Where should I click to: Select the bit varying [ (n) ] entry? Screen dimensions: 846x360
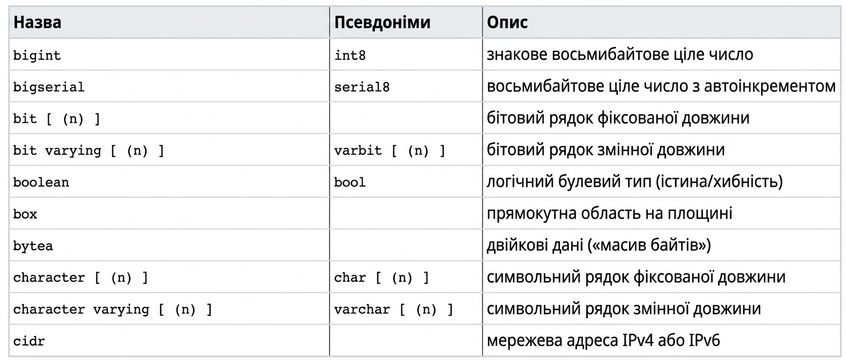(x=88, y=151)
